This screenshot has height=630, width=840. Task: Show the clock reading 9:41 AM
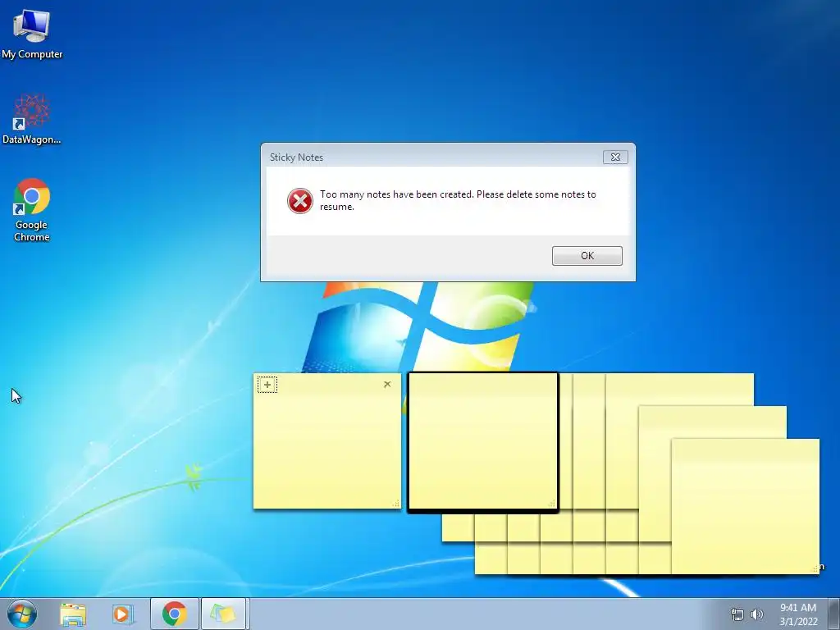[x=798, y=608]
